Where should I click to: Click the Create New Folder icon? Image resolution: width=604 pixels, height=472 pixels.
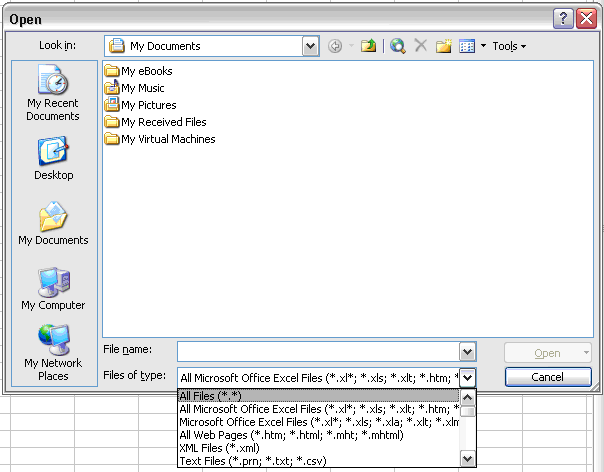tap(444, 46)
